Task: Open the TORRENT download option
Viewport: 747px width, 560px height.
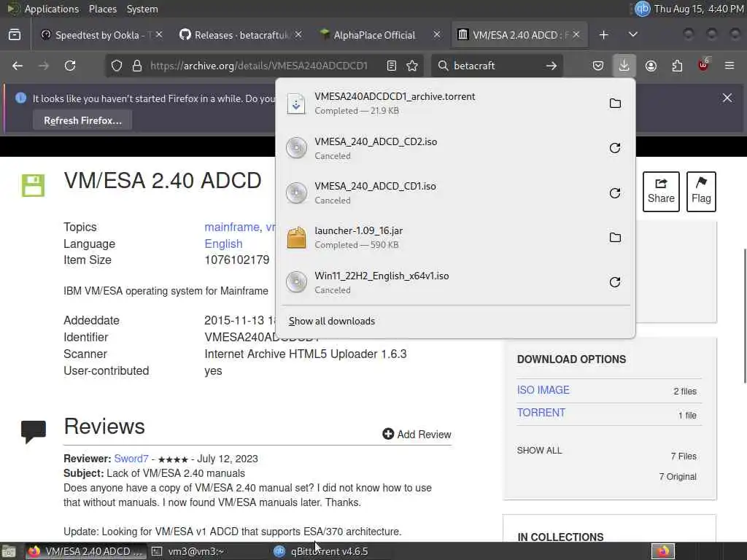Action: (x=541, y=413)
